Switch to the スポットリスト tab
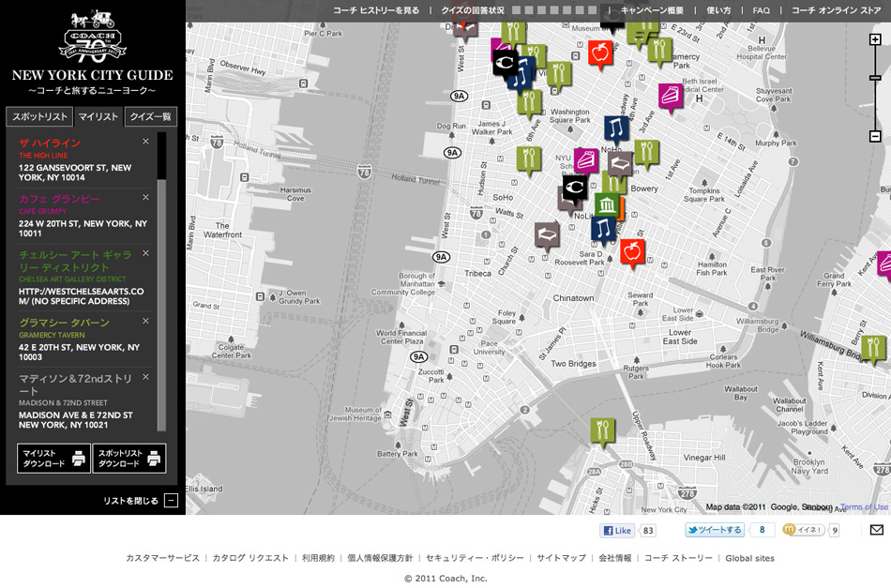The width and height of the screenshot is (891, 588). point(39,116)
